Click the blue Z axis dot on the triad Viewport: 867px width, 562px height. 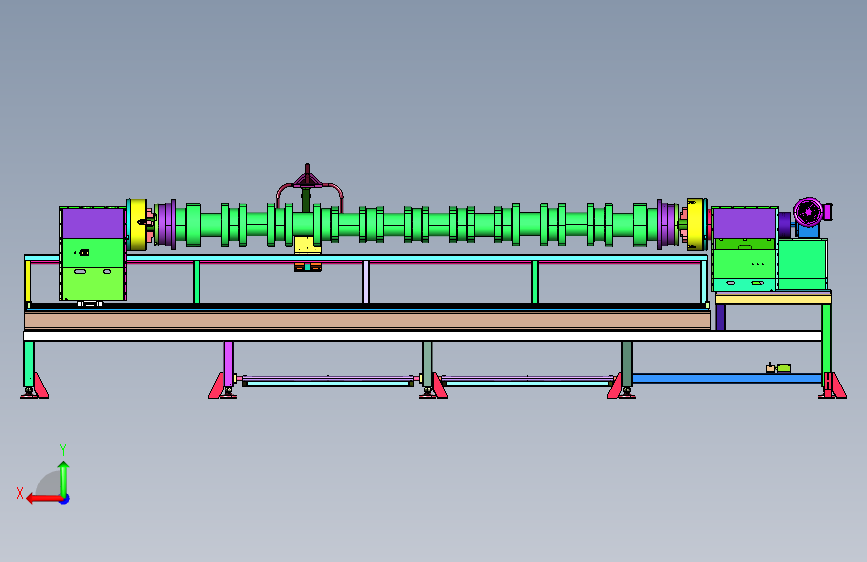pos(65,499)
